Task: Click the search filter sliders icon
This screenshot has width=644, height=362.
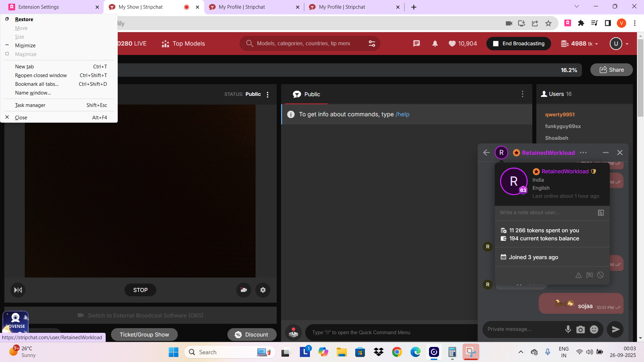Action: pyautogui.click(x=372, y=44)
